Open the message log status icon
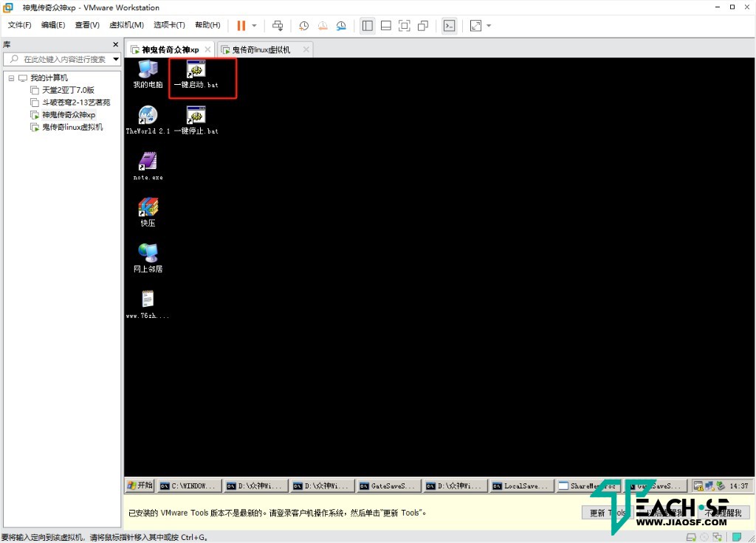756x543 pixels. point(737,537)
